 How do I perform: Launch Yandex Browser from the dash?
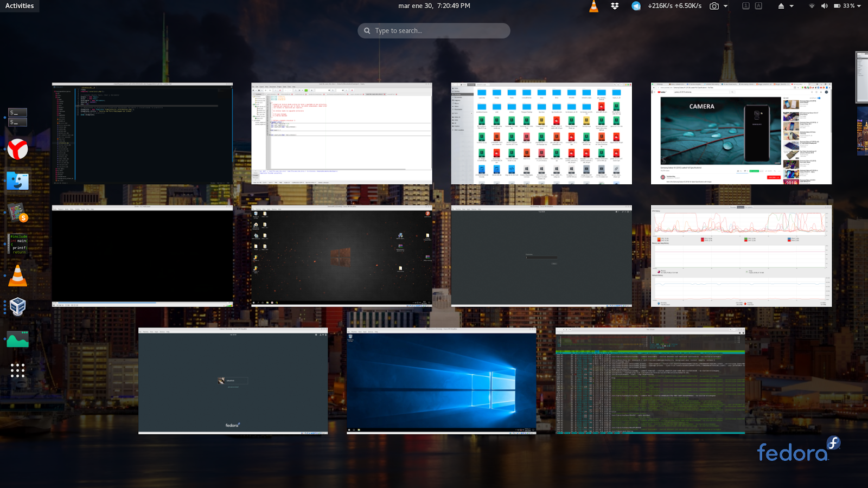[18, 149]
